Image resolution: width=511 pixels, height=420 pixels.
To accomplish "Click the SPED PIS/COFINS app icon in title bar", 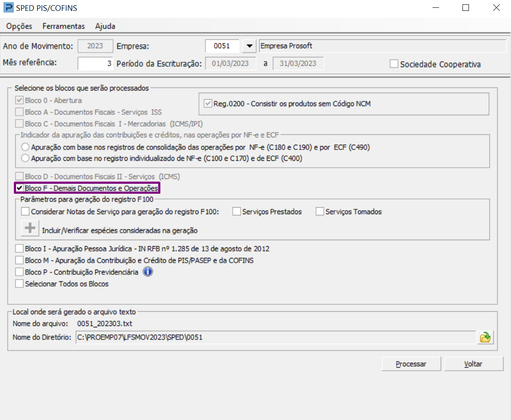I will pyautogui.click(x=8, y=7).
